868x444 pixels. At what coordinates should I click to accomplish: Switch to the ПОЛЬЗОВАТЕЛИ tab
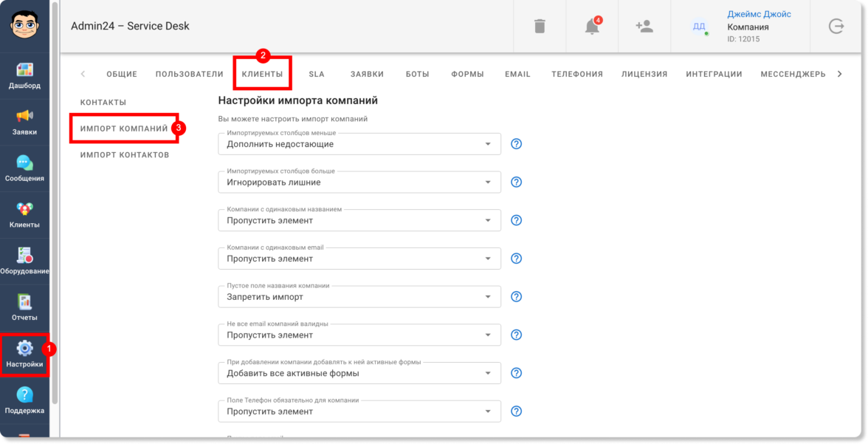pyautogui.click(x=189, y=75)
